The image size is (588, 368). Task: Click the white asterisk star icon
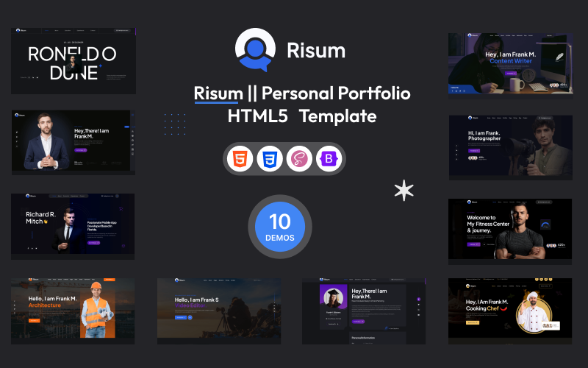pos(404,190)
